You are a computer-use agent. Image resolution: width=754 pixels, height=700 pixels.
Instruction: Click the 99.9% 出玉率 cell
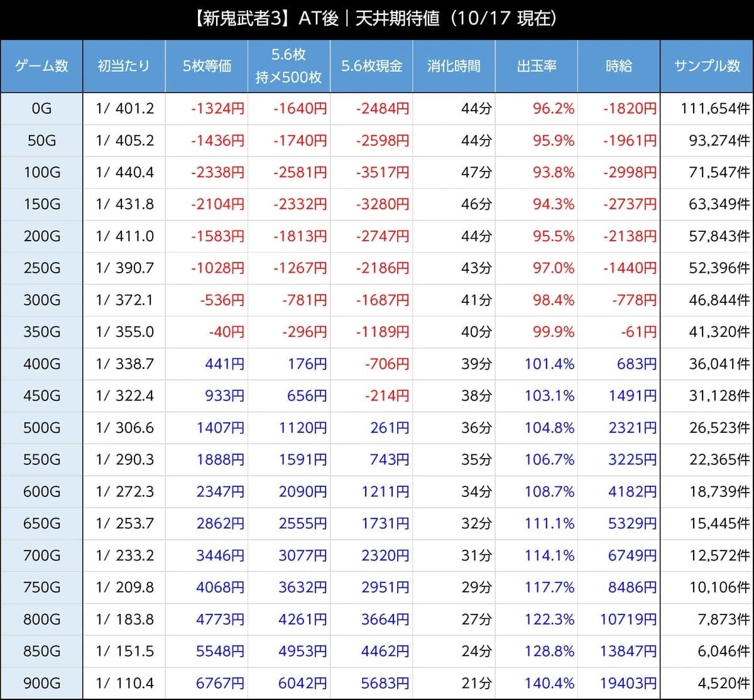coord(553,332)
